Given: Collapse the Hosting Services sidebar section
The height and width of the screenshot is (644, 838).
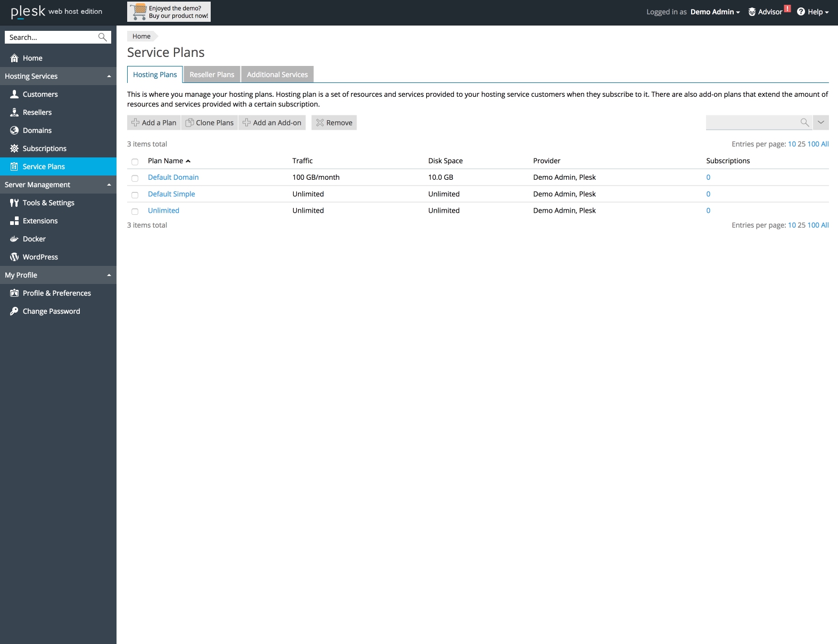Looking at the screenshot, I should pyautogui.click(x=109, y=76).
